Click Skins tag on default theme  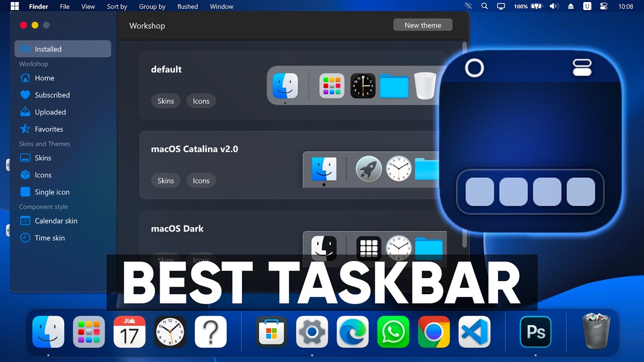click(x=166, y=101)
